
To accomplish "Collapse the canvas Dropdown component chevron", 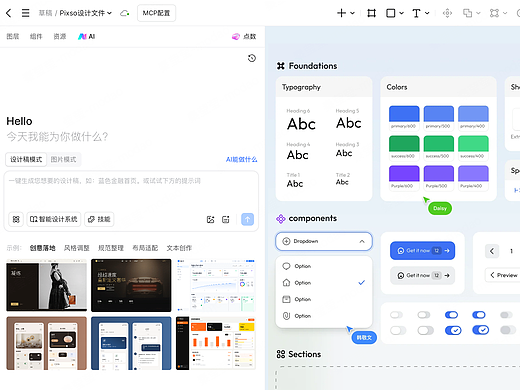I will click(x=362, y=241).
